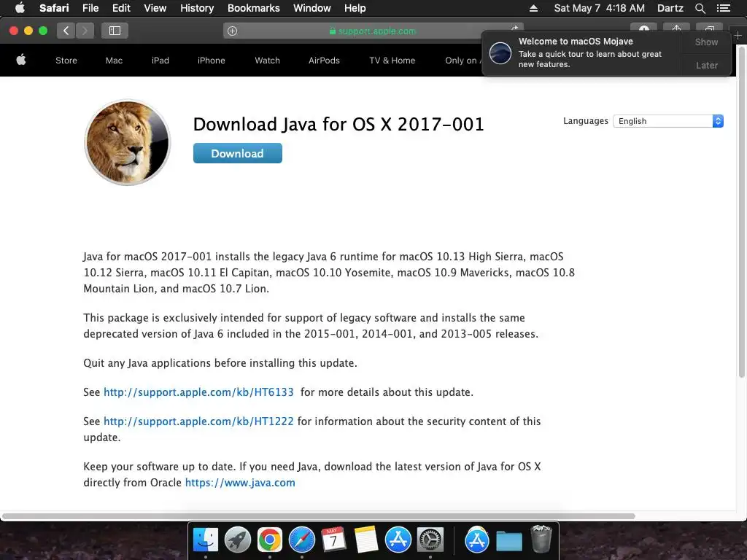Open the Trash in Dock
Viewport: 747px width, 560px height.
pyautogui.click(x=541, y=539)
